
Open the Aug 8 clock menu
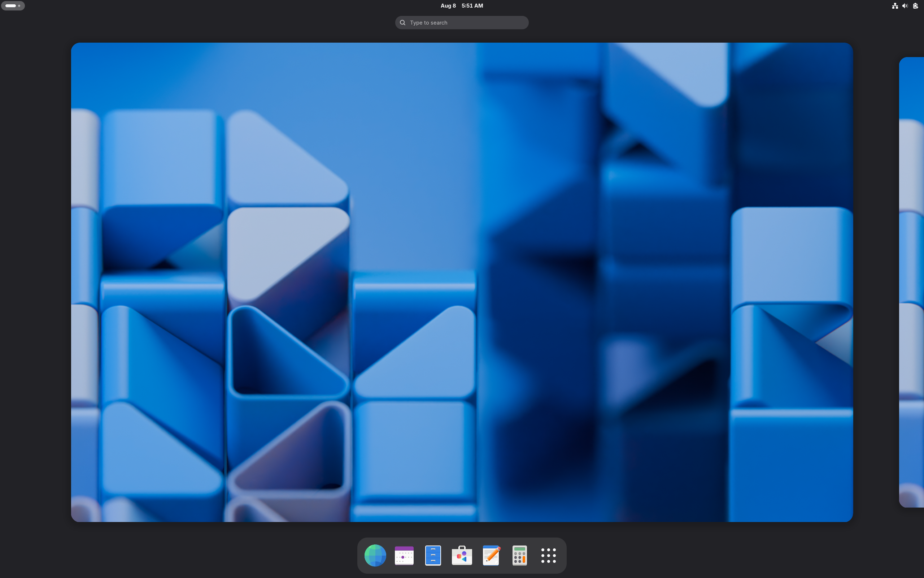462,6
